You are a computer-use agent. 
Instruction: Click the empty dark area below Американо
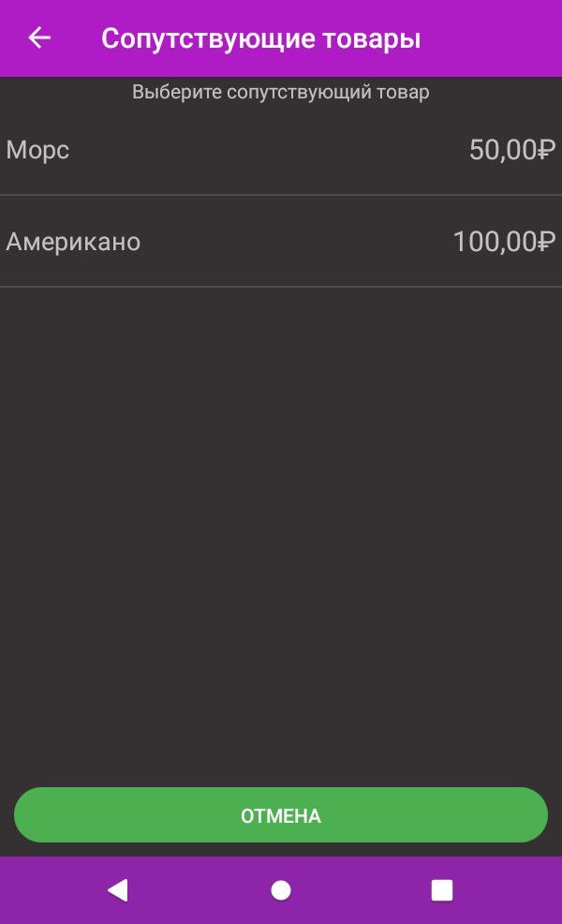[x=281, y=525]
